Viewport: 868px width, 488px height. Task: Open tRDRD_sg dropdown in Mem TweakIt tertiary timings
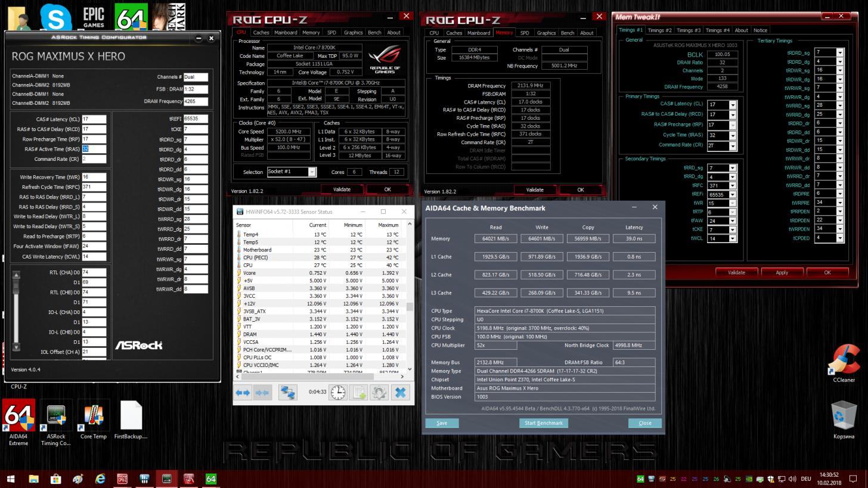(x=840, y=52)
